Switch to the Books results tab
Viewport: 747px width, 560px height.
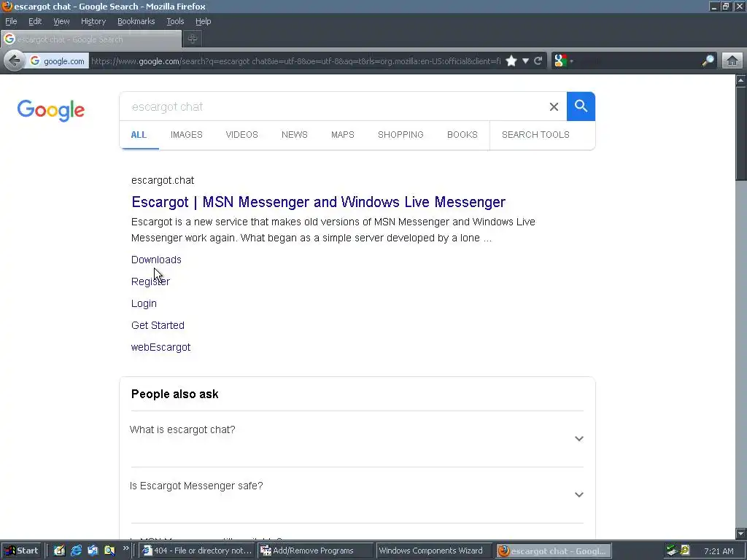pos(462,135)
